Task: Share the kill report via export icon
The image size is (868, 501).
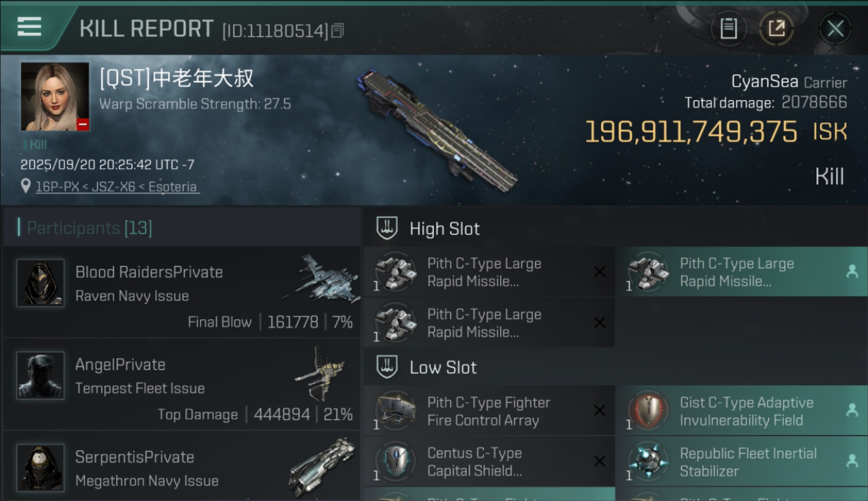Action: tap(776, 29)
